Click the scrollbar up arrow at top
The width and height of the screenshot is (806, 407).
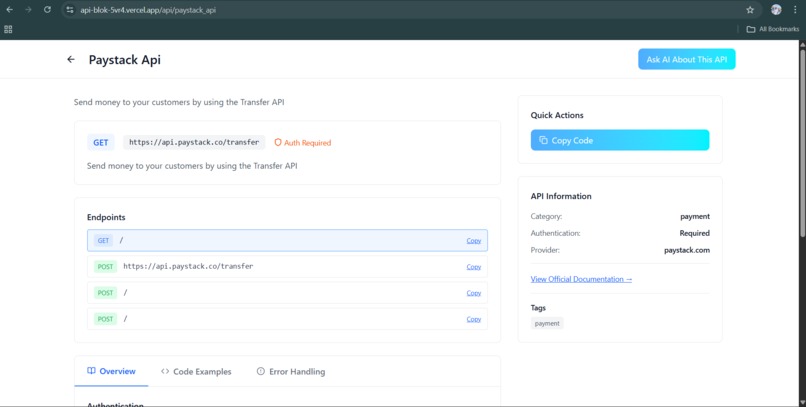[x=802, y=44]
